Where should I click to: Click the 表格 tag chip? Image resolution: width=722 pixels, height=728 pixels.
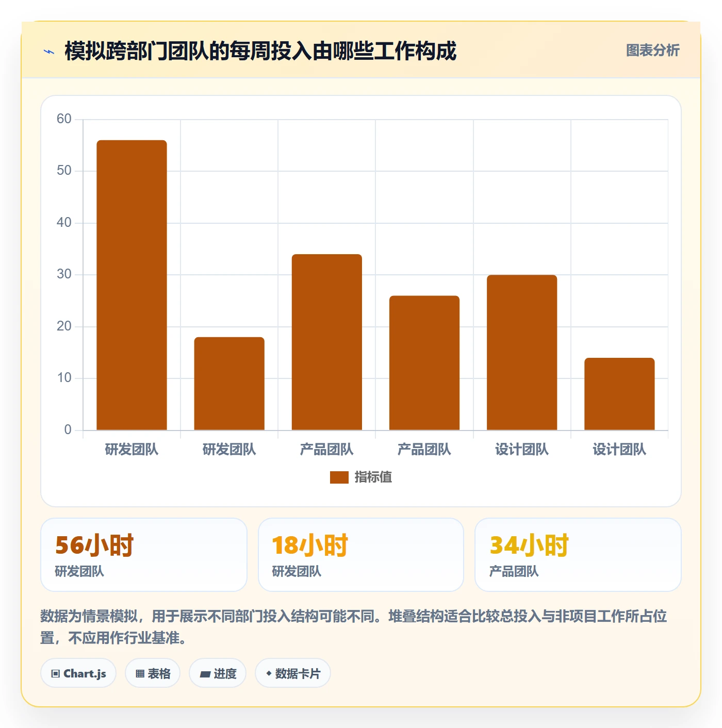(x=153, y=673)
